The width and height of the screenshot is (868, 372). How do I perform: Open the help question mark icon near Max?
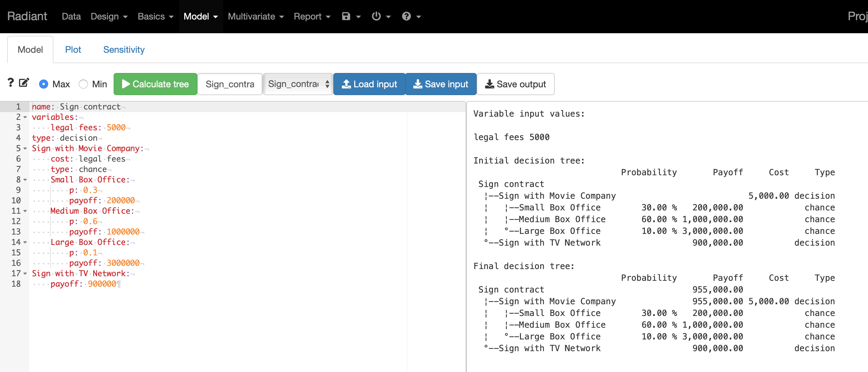[x=11, y=83]
